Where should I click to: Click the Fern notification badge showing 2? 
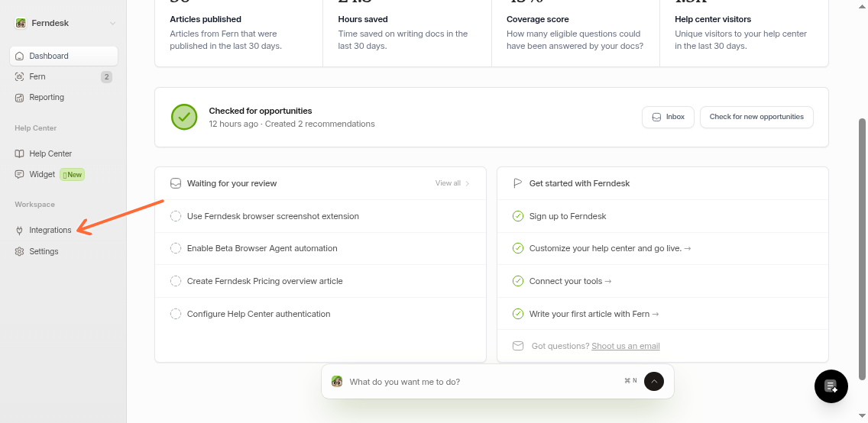(x=106, y=77)
